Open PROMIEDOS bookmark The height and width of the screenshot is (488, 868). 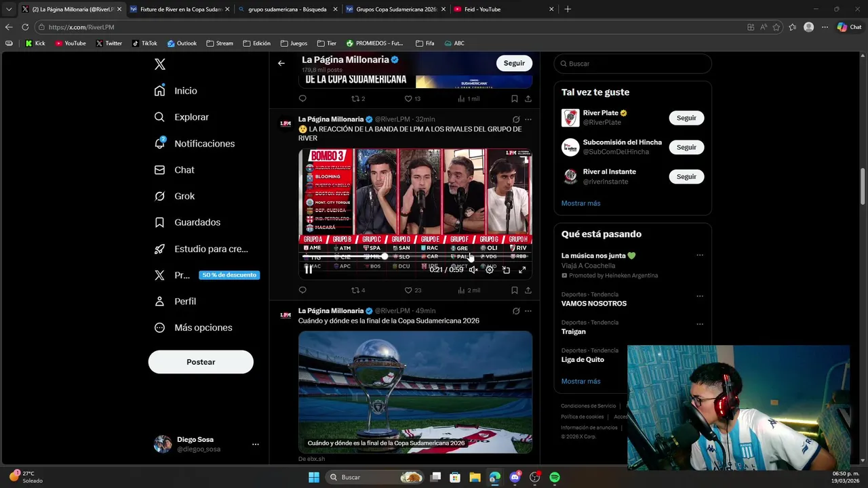[374, 43]
